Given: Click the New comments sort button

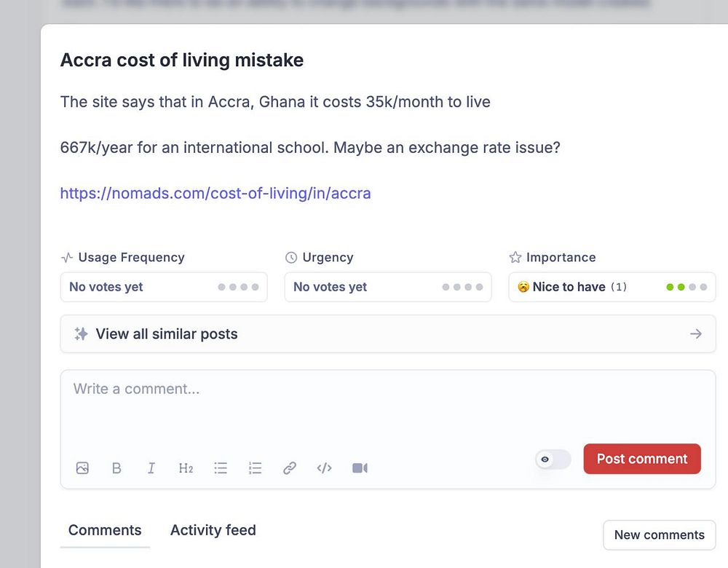Looking at the screenshot, I should click(659, 535).
